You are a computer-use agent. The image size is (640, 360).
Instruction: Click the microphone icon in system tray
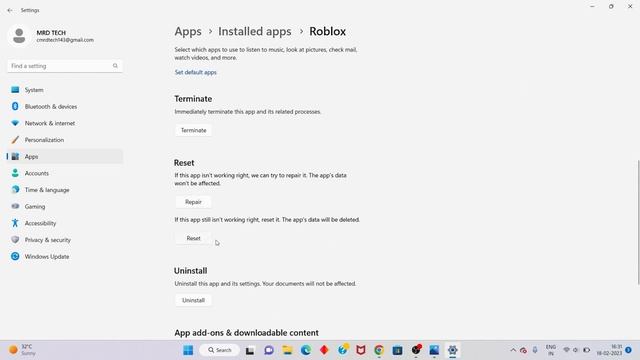point(535,350)
